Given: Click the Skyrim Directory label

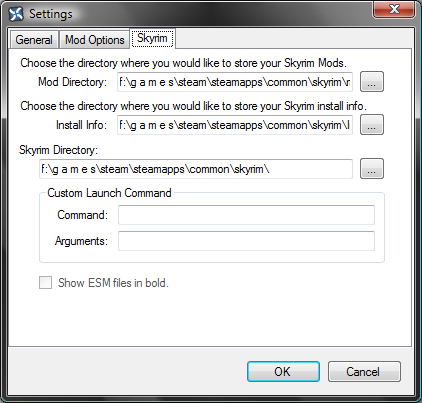Looking at the screenshot, I should (58, 150).
